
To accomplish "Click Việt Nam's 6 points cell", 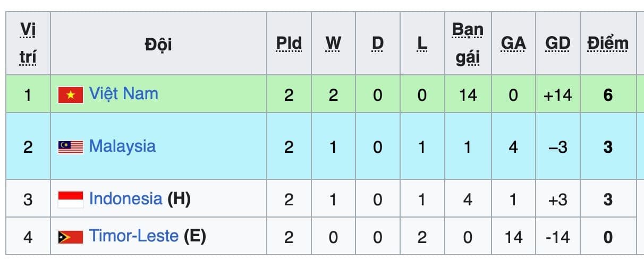I will point(608,95).
